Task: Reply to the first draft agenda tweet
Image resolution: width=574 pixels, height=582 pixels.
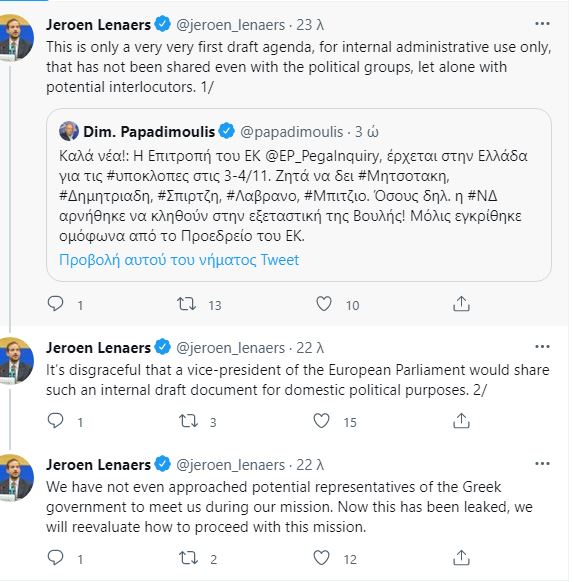Action: pyautogui.click(x=56, y=304)
